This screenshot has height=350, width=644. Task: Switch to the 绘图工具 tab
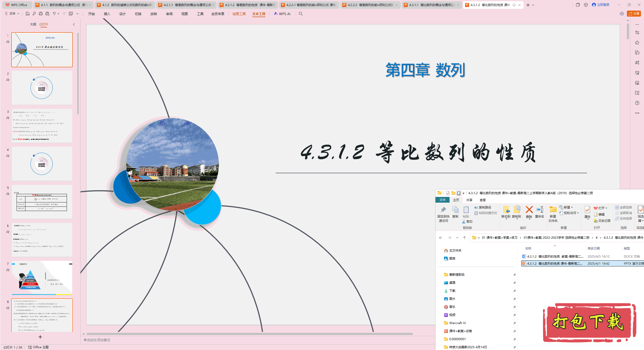[239, 14]
